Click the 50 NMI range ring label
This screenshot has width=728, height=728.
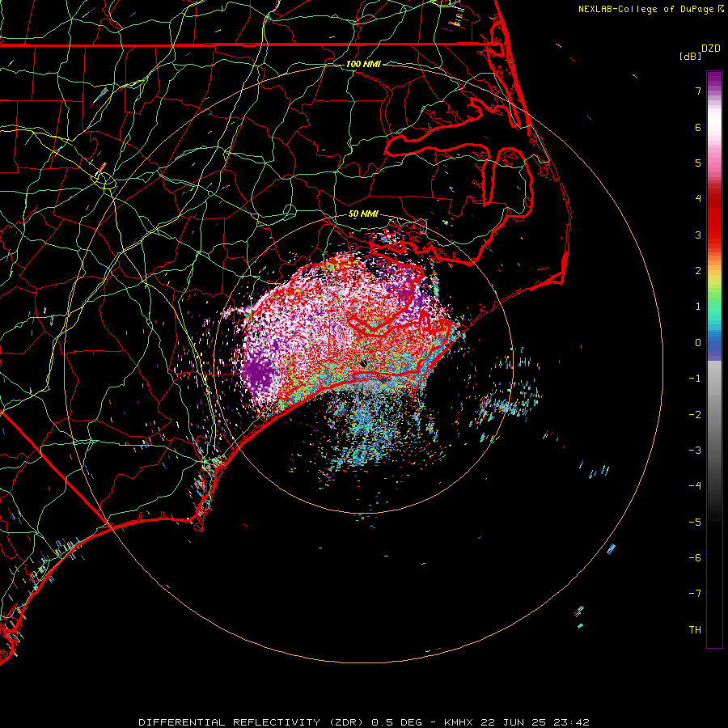tap(363, 214)
